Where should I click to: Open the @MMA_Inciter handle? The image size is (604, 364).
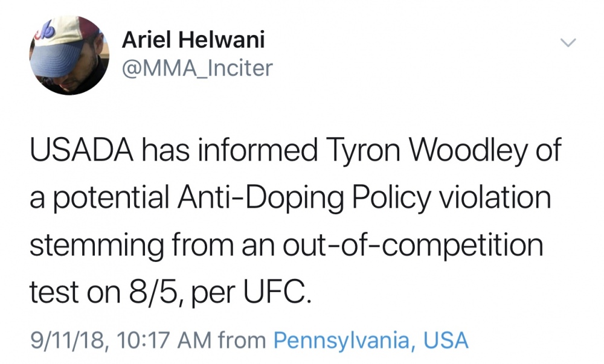coord(198,68)
